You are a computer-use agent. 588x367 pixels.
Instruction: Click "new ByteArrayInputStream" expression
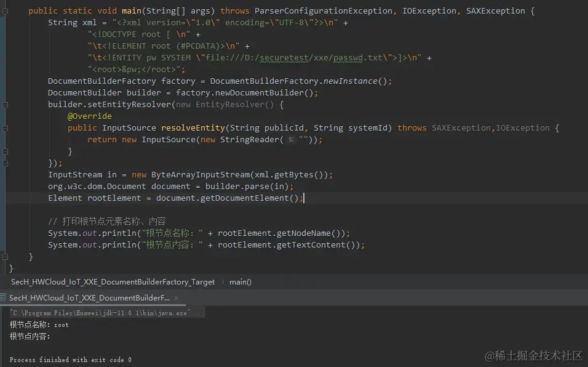coord(191,175)
